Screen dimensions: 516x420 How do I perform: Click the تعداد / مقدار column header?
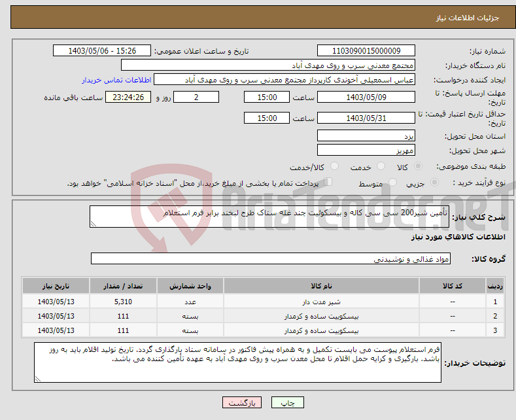pos(123,286)
